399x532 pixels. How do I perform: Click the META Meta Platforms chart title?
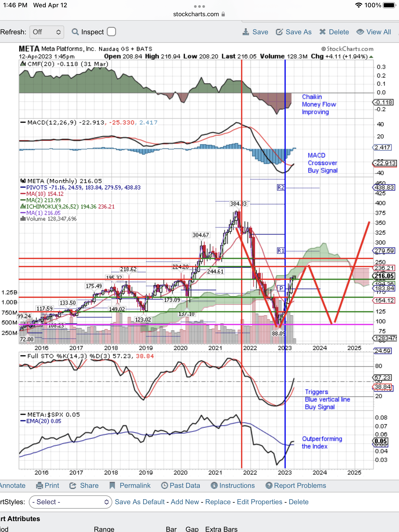(85, 49)
